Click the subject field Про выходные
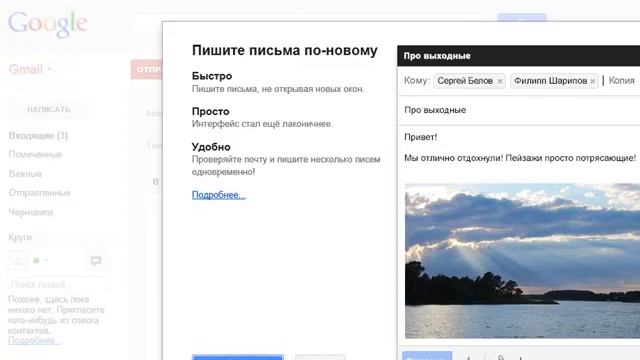640x360 pixels. [x=518, y=110]
